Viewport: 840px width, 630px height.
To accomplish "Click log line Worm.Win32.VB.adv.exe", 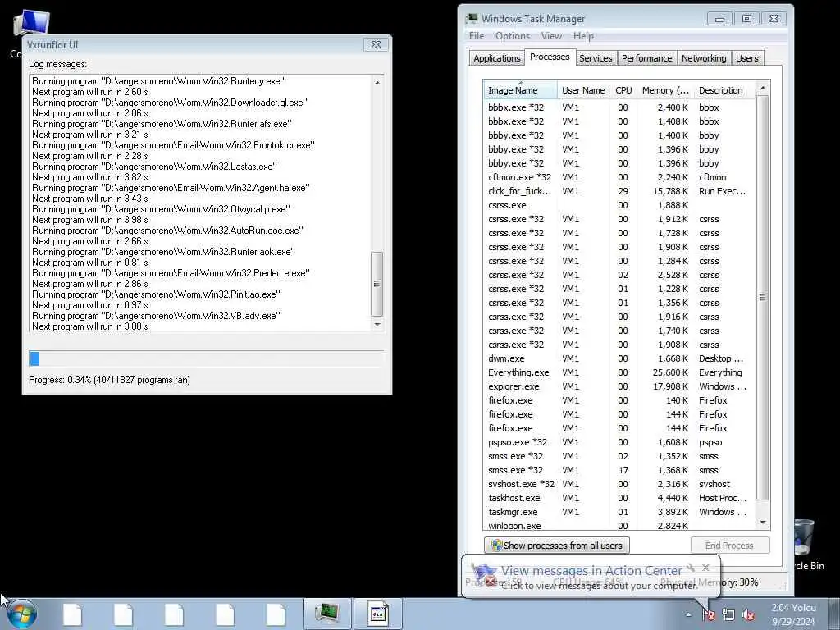I will click(157, 316).
